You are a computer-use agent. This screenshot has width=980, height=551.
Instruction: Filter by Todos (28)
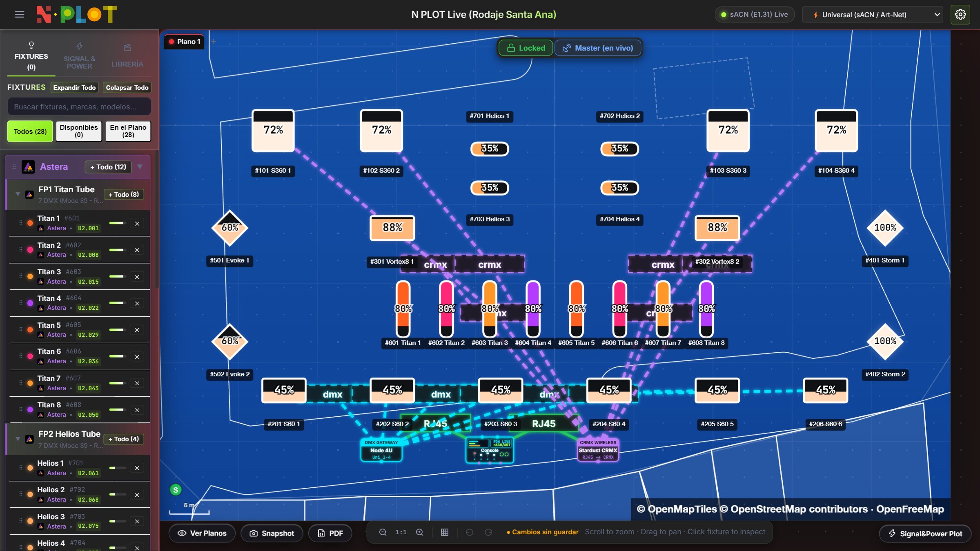30,131
